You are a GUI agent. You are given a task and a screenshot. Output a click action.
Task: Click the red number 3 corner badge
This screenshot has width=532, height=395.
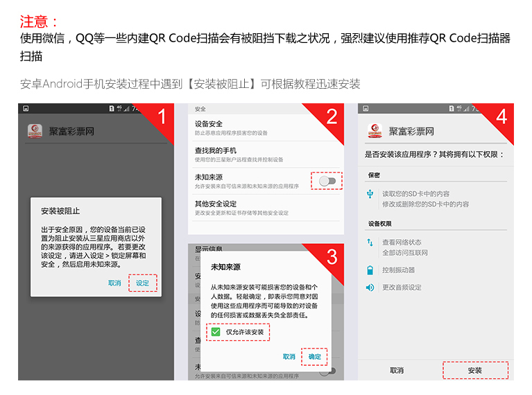331,257
